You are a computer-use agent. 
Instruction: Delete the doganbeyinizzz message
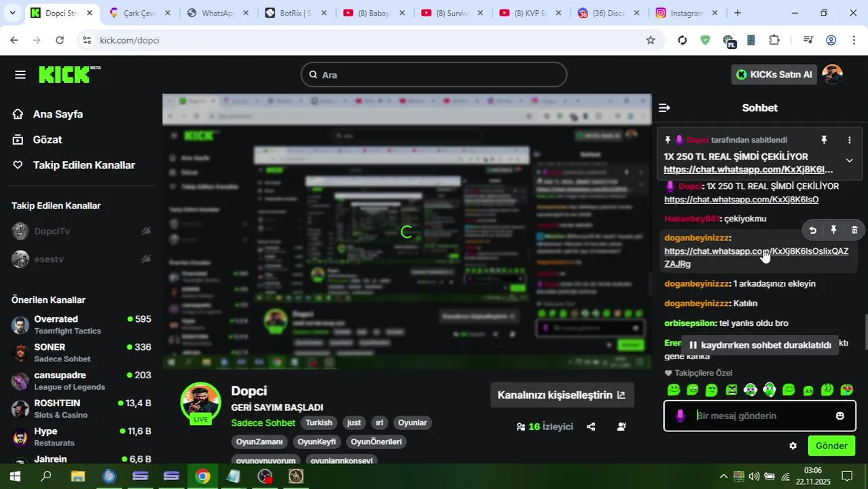[854, 230]
